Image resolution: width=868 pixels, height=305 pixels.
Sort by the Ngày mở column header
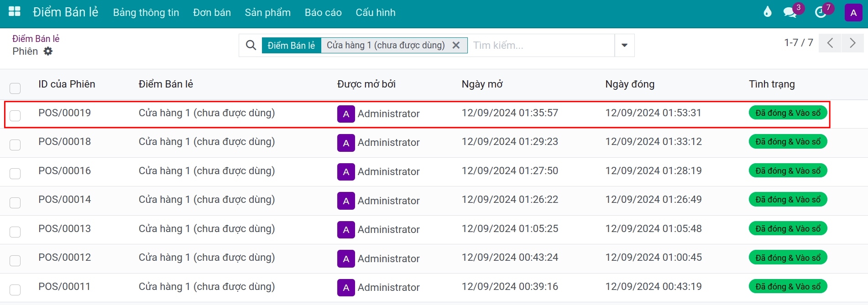tap(482, 84)
